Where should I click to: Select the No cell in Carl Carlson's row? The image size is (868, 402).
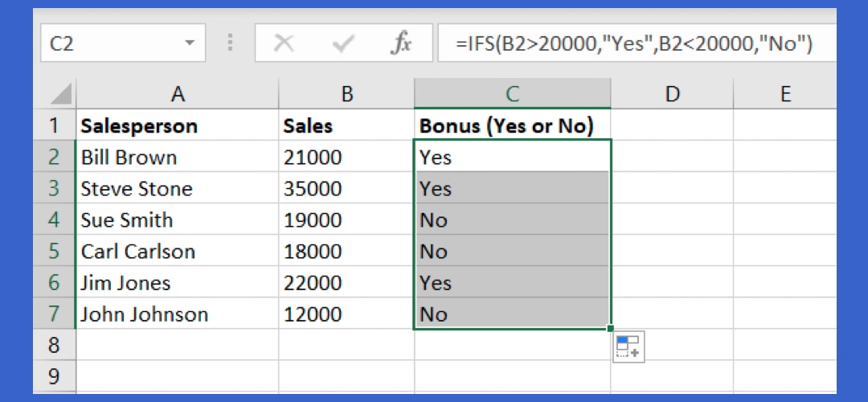pyautogui.click(x=513, y=252)
